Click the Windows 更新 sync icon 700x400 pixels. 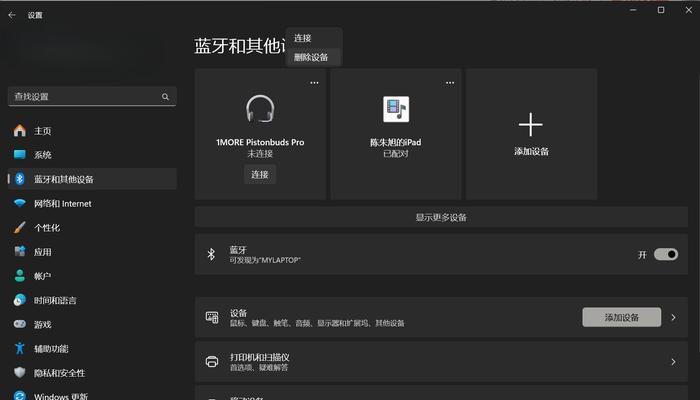tap(20, 396)
